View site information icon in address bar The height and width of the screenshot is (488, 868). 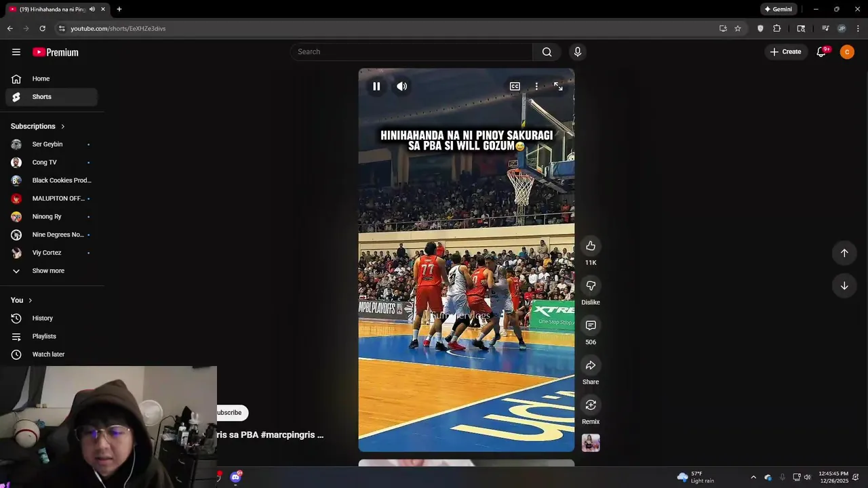pyautogui.click(x=62, y=28)
